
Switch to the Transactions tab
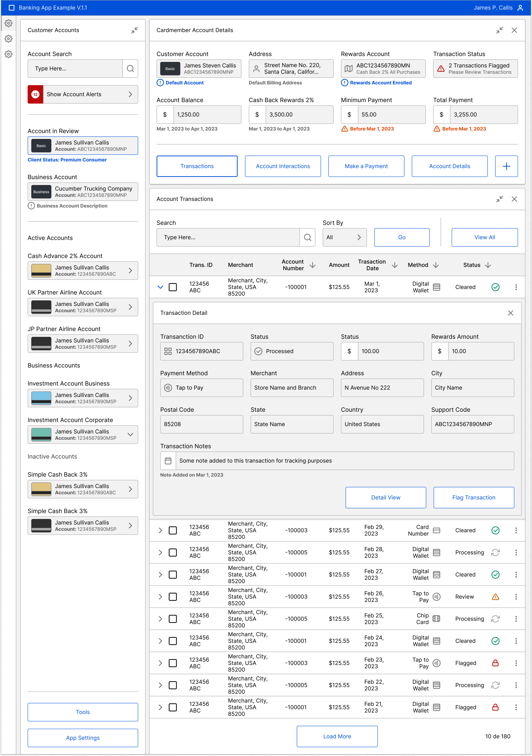[x=197, y=166]
